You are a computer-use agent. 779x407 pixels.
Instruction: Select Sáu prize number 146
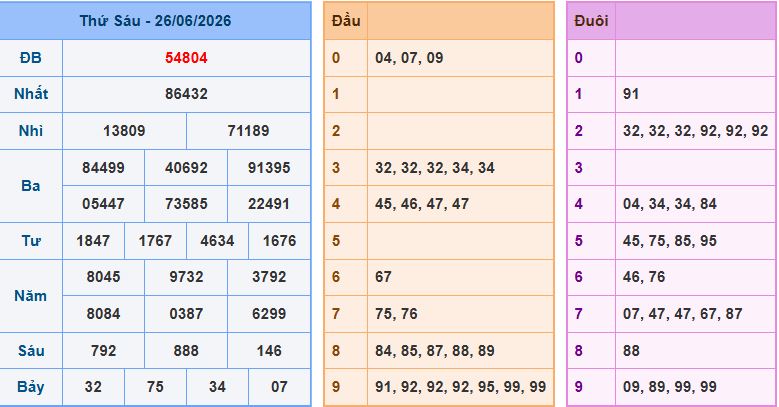coord(269,351)
